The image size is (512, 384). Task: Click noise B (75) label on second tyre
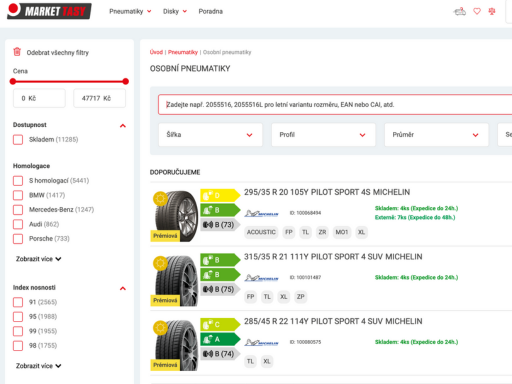tap(220, 289)
